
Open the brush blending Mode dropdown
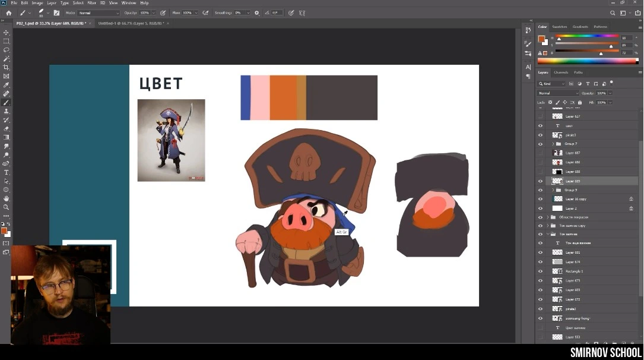pos(99,12)
